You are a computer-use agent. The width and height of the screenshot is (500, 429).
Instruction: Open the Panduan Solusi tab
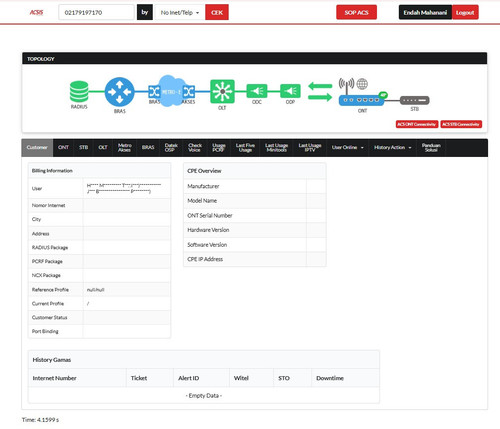[431, 147]
